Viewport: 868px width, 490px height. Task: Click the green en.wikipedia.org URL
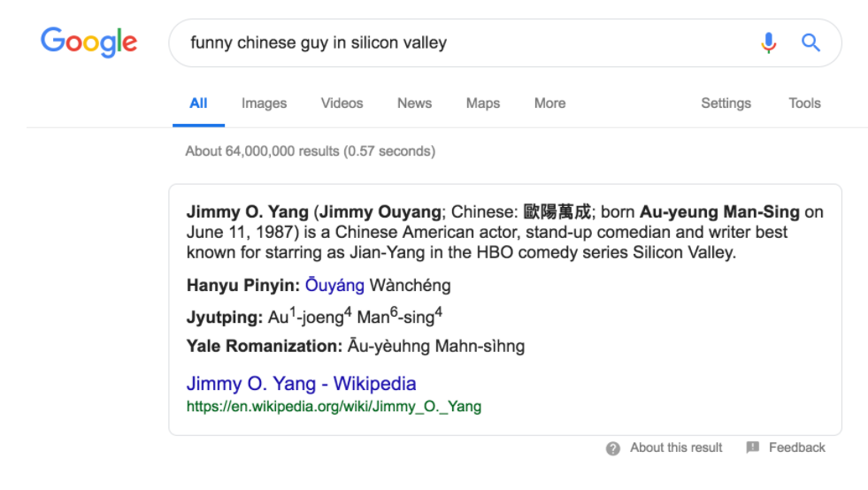[334, 406]
